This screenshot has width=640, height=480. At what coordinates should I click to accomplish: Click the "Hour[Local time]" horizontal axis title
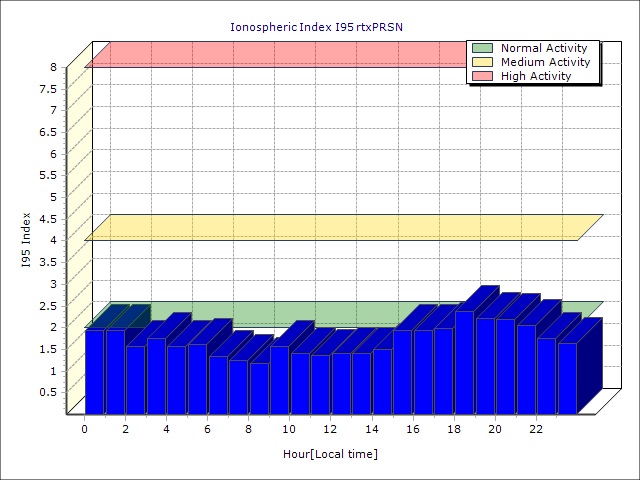pos(329,454)
